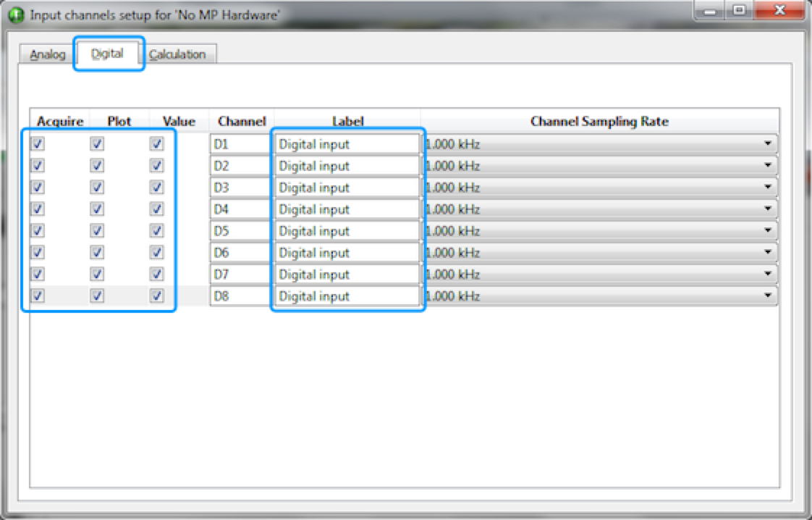This screenshot has width=812, height=520.
Task: Click the application icon in title bar
Action: [x=16, y=15]
